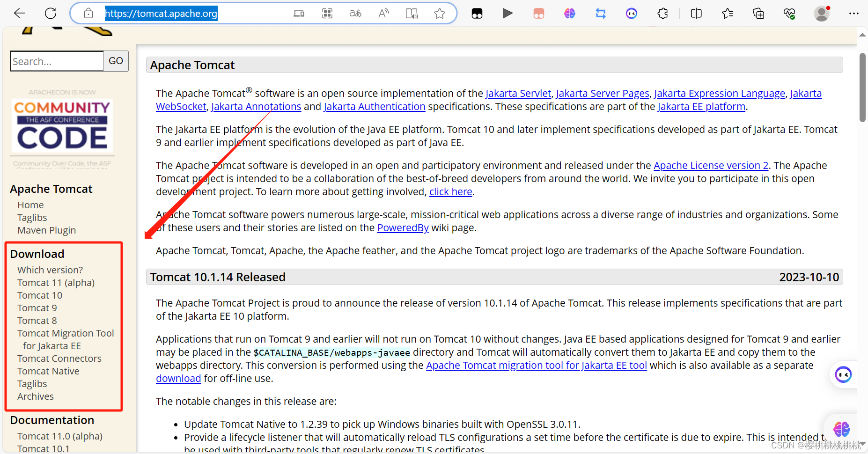Reload the page with the refresh icon
The image size is (868, 454).
click(x=51, y=13)
